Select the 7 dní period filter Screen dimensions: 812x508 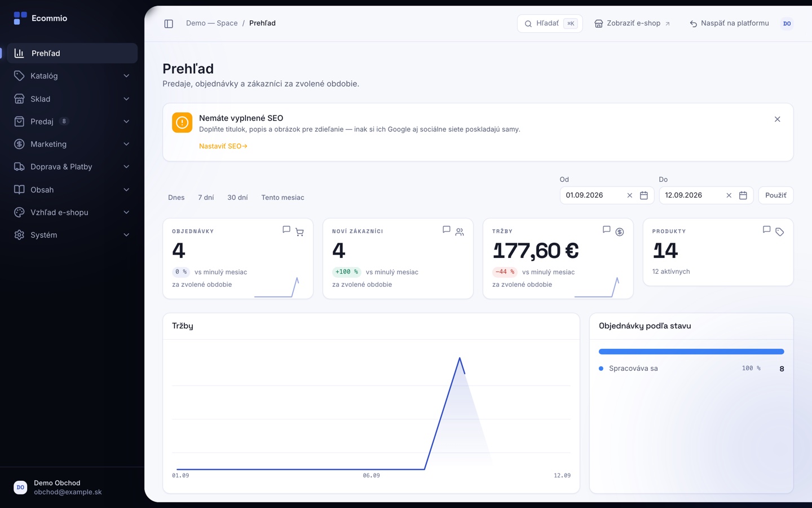click(206, 198)
